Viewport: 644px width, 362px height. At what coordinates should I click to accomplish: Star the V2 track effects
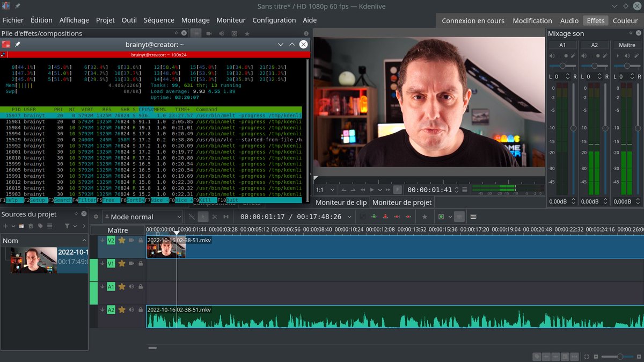(x=122, y=240)
